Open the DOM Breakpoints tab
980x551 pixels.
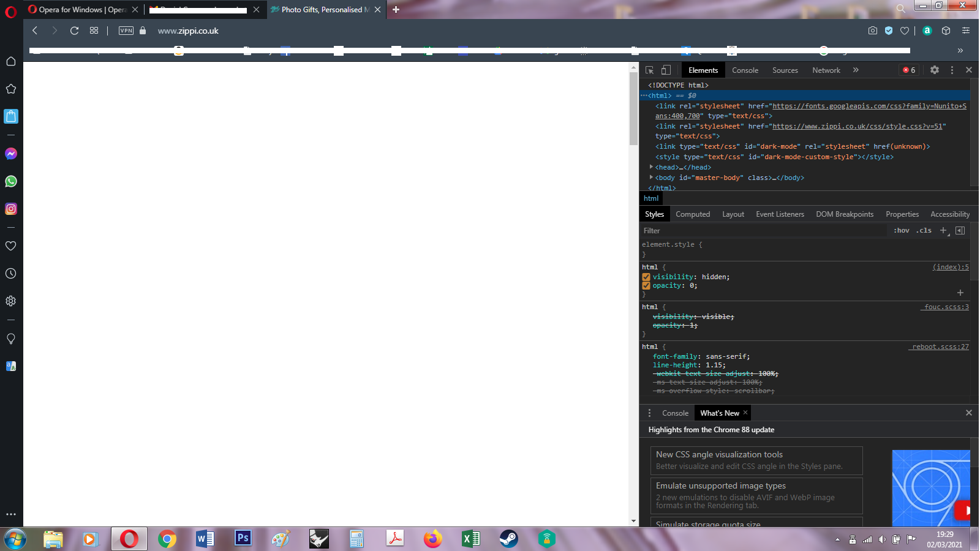(845, 214)
